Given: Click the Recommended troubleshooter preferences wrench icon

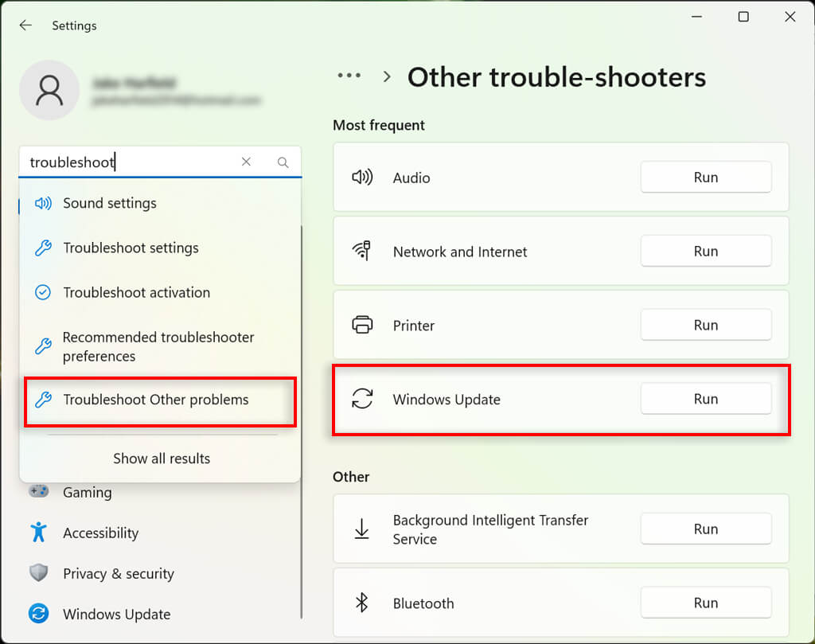Looking at the screenshot, I should [x=43, y=346].
